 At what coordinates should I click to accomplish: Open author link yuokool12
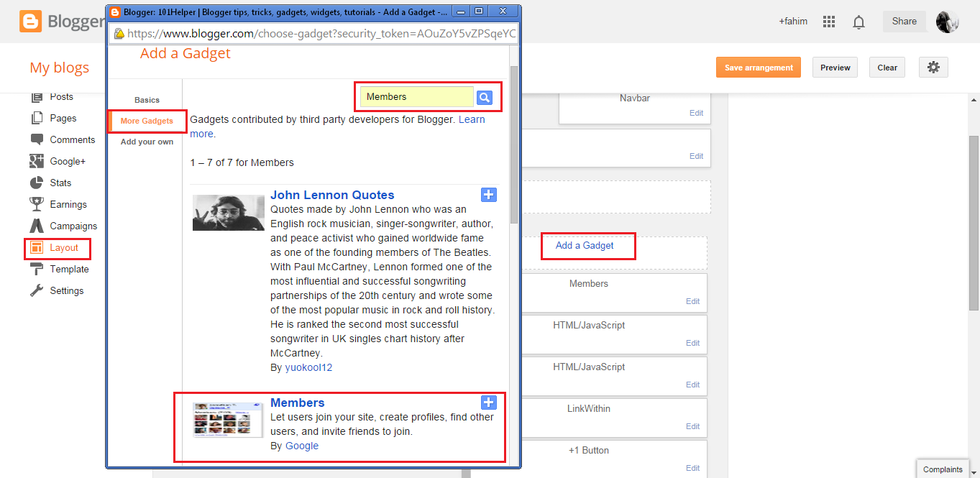308,367
